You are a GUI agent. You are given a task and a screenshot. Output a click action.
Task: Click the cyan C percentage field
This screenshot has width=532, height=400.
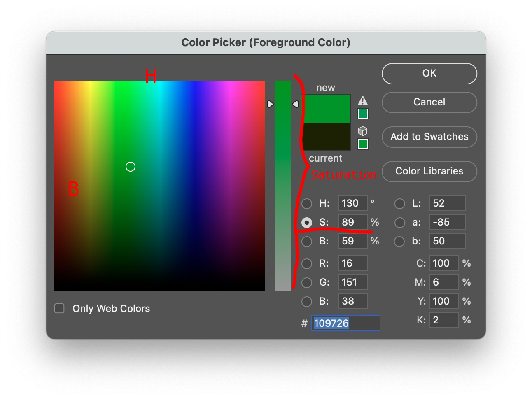[443, 263]
